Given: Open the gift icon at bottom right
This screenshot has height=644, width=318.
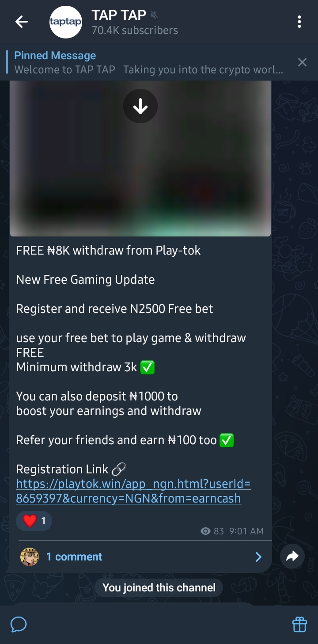Looking at the screenshot, I should (x=299, y=625).
